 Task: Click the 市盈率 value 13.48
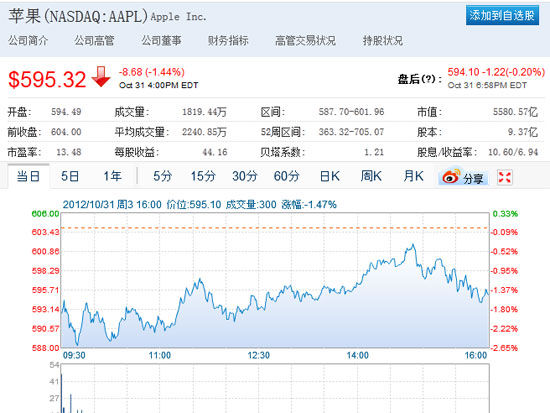69,152
